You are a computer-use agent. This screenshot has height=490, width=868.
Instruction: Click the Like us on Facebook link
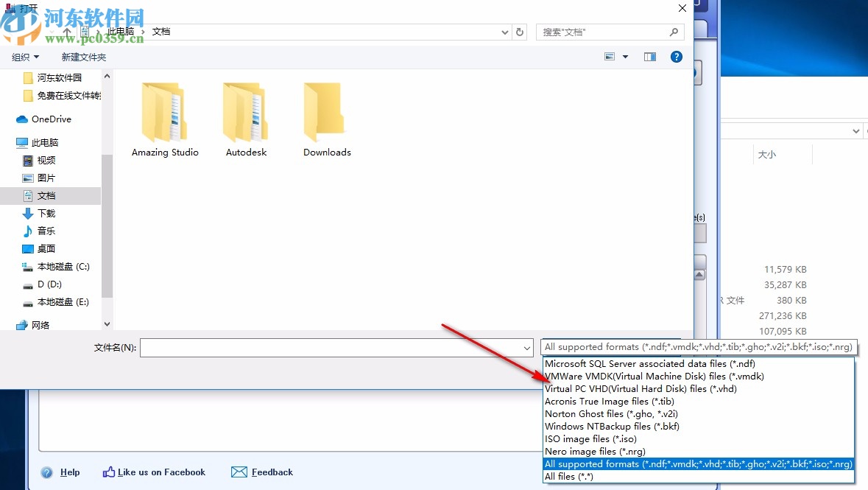point(154,472)
